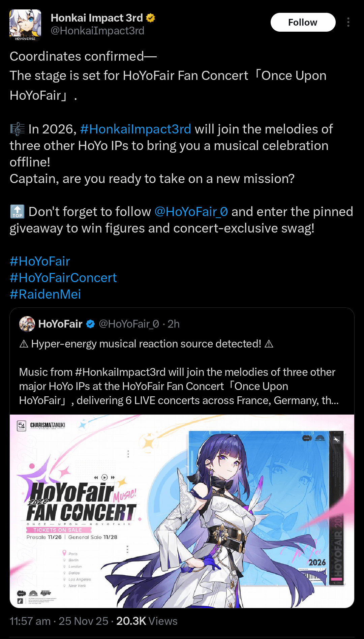
Task: Open the three-dot more options menu
Action: [348, 22]
